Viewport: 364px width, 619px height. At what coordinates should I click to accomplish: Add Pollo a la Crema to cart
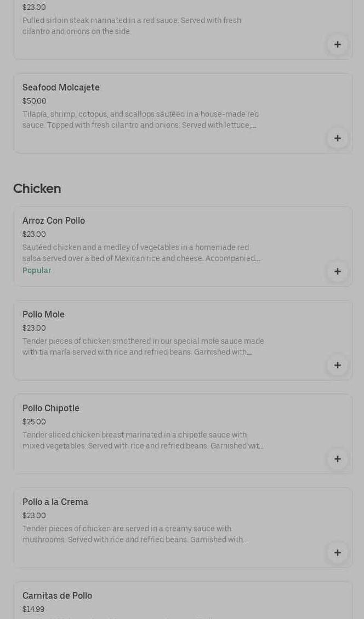coord(337,553)
